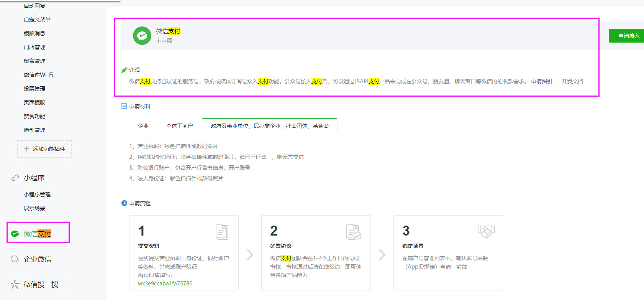Click the step title 绑定场景

(413, 246)
